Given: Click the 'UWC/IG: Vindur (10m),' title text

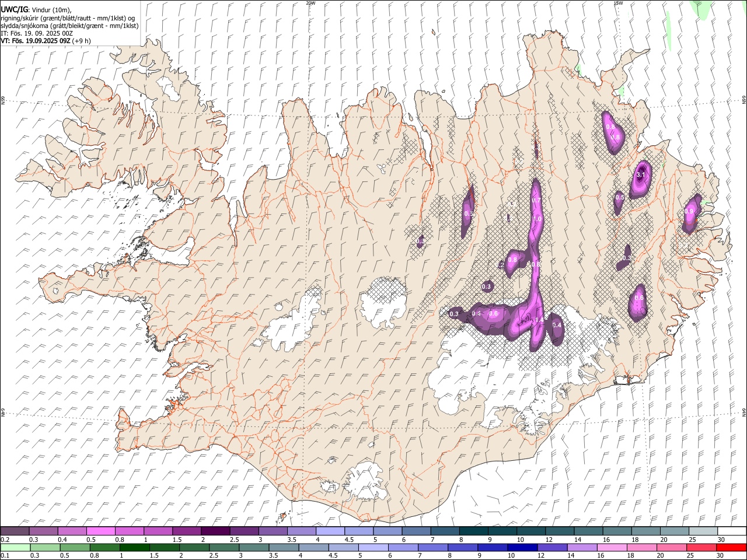Looking at the screenshot, I should [x=36, y=10].
